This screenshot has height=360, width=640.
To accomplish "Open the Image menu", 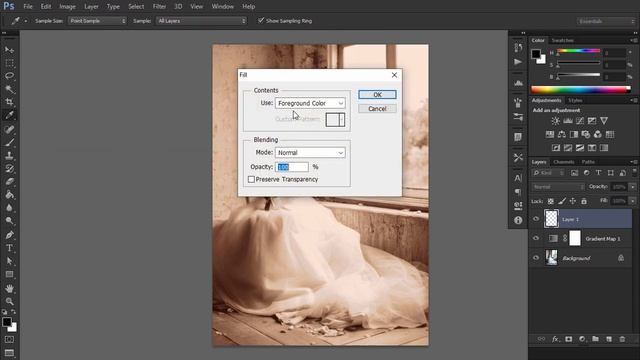I will 67,7.
